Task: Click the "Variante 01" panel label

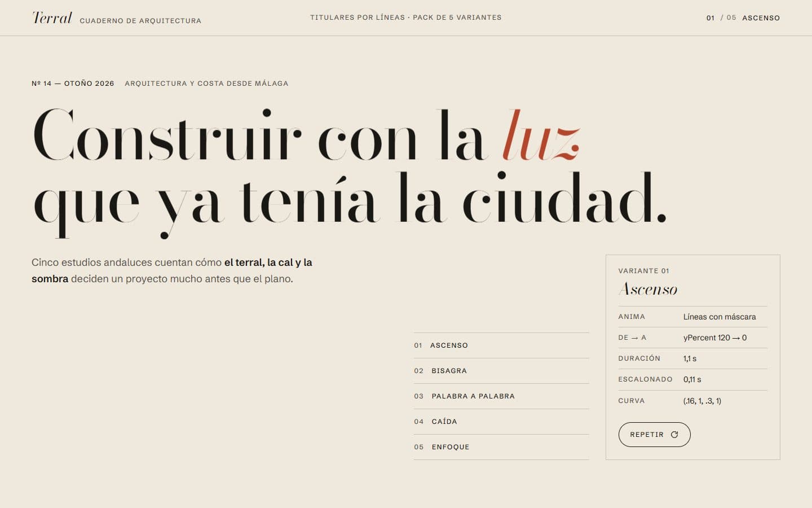Action: pos(644,271)
